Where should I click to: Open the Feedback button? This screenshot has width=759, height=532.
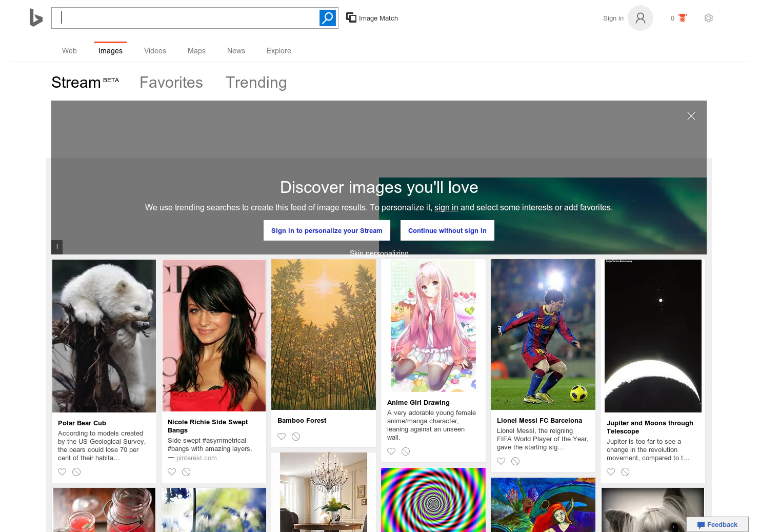[717, 524]
